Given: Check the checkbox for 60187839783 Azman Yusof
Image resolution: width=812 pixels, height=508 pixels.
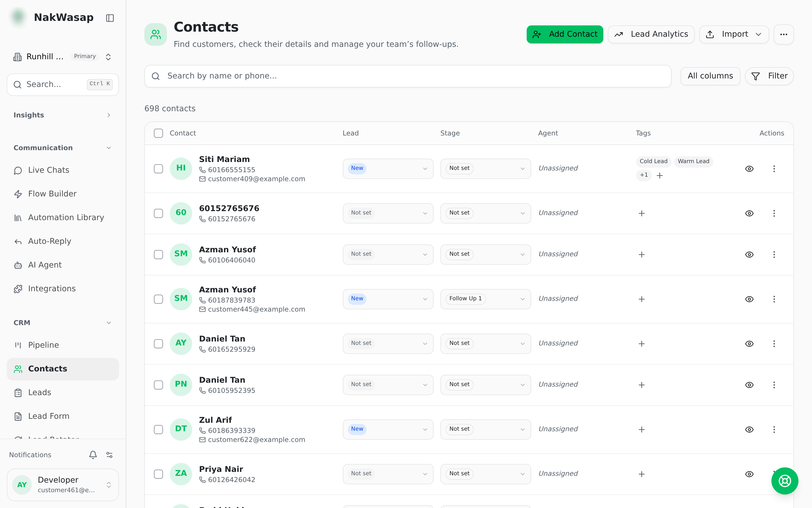Looking at the screenshot, I should pyautogui.click(x=158, y=299).
